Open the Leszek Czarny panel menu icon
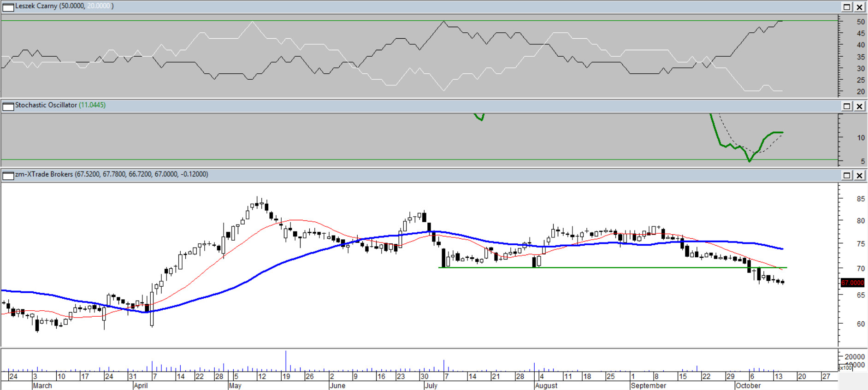The image size is (868, 390). tap(8, 7)
